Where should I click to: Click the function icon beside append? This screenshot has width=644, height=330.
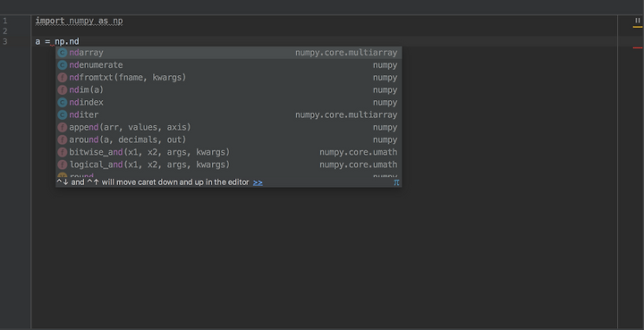tap(63, 127)
